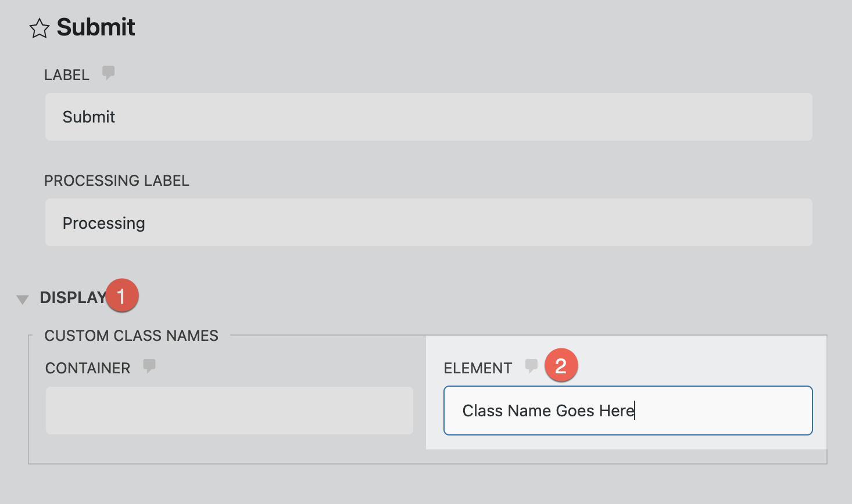Show the help tooltip icon for ELEMENT
The image size is (852, 504).
pos(531,366)
